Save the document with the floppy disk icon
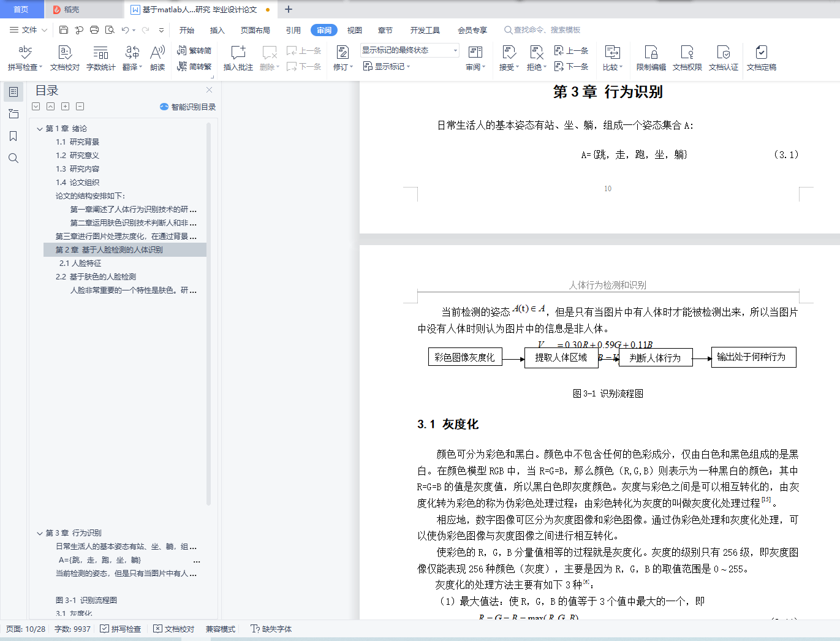This screenshot has width=840, height=641. point(64,29)
